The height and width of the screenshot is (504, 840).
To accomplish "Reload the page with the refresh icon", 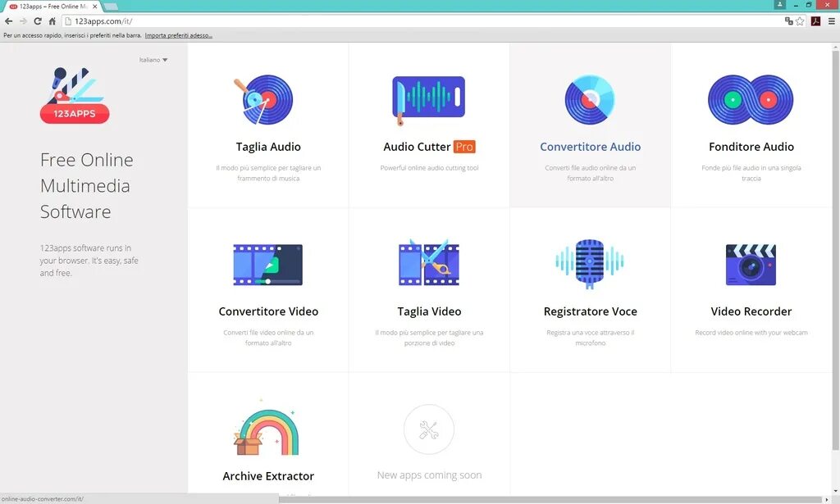I will (x=38, y=21).
